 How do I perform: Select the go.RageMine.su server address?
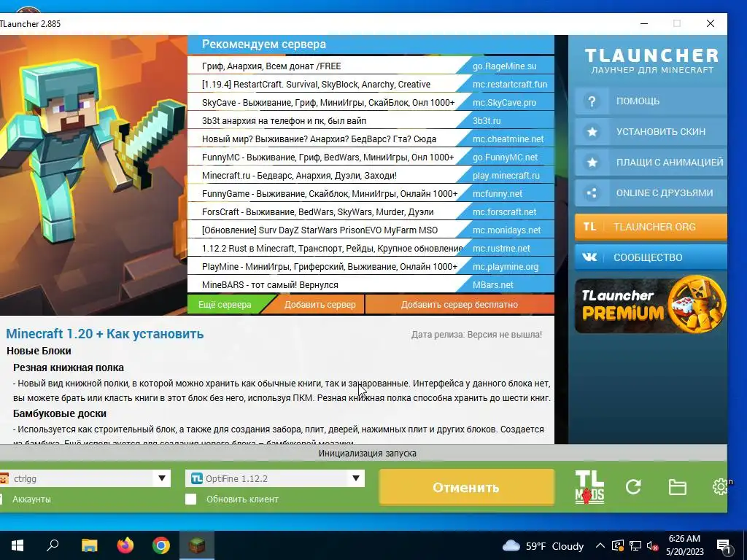point(505,66)
